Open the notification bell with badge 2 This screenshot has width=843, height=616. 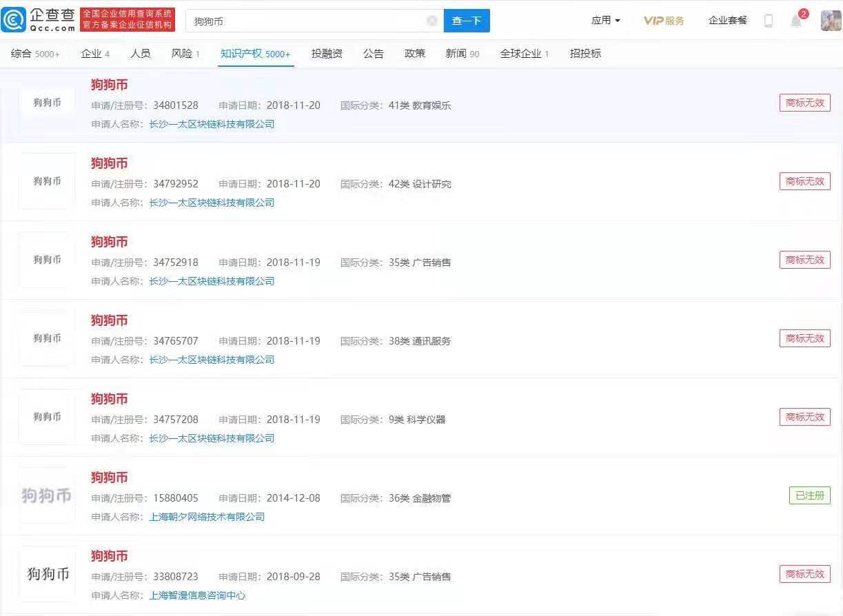click(x=797, y=20)
